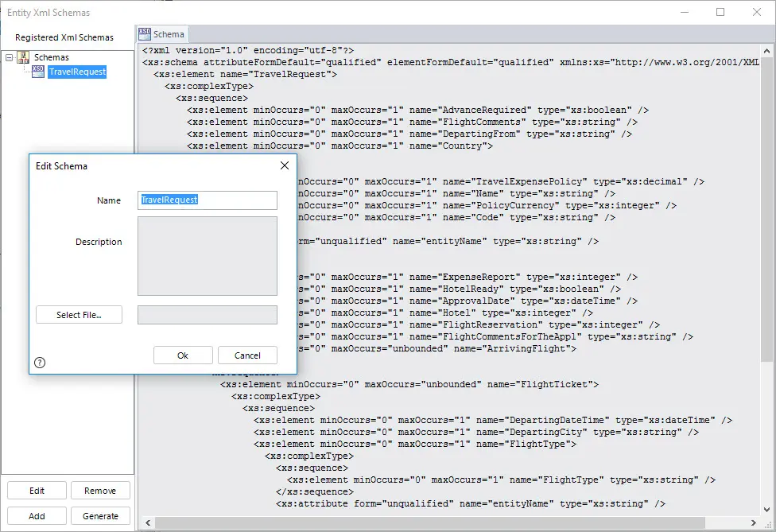This screenshot has height=532, width=776.
Task: Click the "ApprovalDate" element line
Action: tap(468, 301)
